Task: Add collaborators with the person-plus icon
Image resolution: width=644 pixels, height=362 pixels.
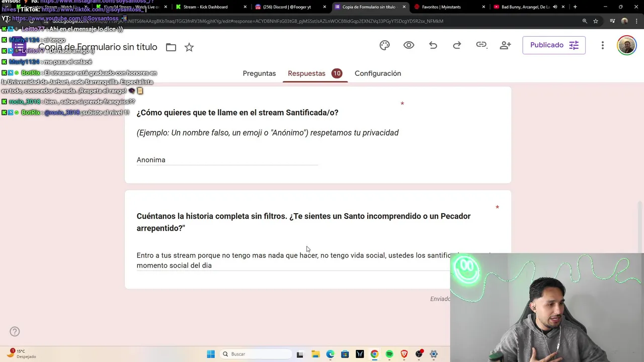Action: point(506,45)
